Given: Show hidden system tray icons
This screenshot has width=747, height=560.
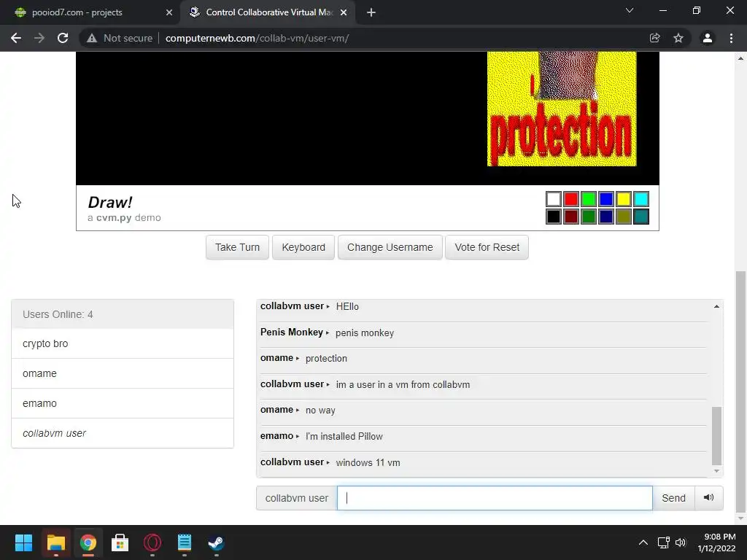Looking at the screenshot, I should point(643,542).
